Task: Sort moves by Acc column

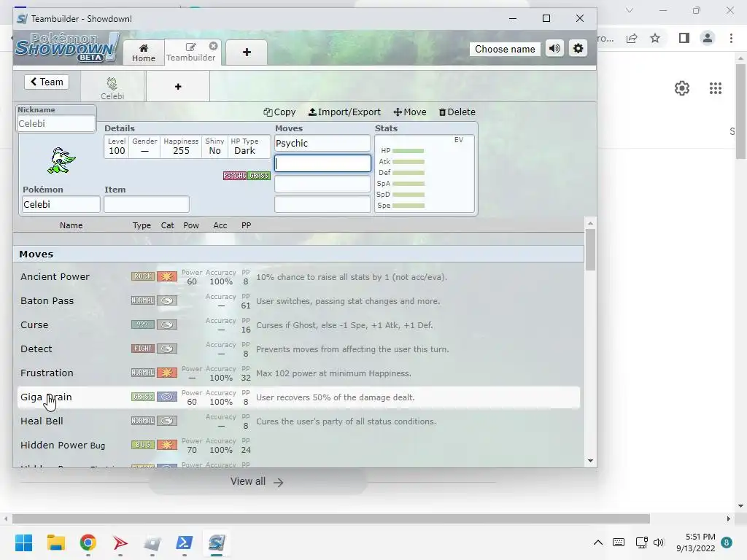Action: [220, 225]
